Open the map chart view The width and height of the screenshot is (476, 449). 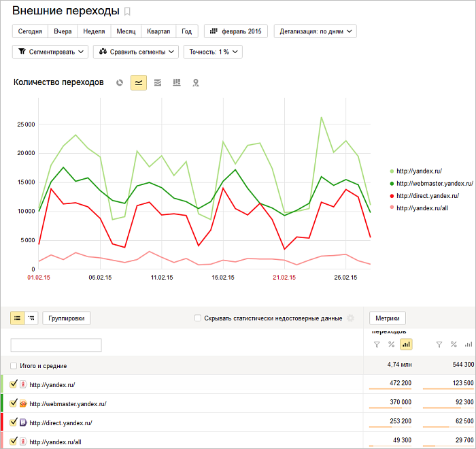(x=196, y=82)
